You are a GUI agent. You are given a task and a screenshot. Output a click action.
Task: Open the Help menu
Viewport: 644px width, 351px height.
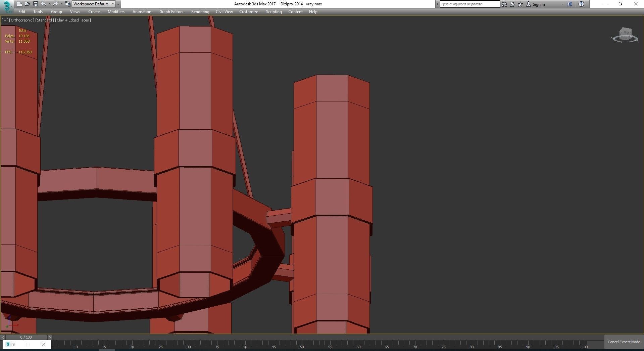313,12
